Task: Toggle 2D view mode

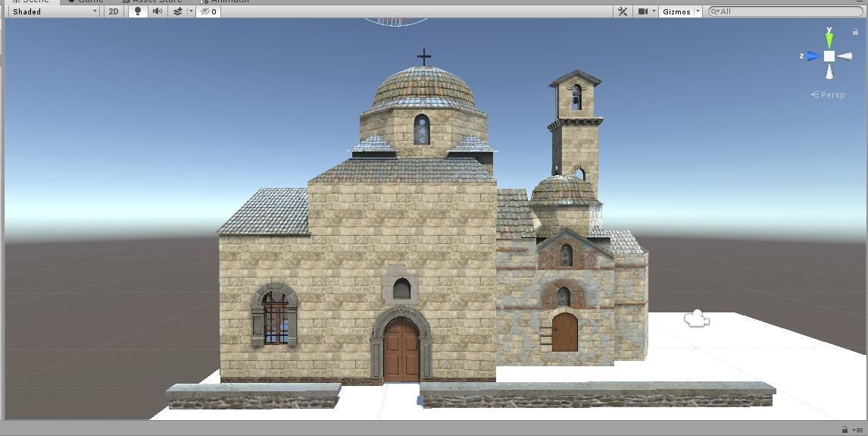Action: [x=114, y=11]
